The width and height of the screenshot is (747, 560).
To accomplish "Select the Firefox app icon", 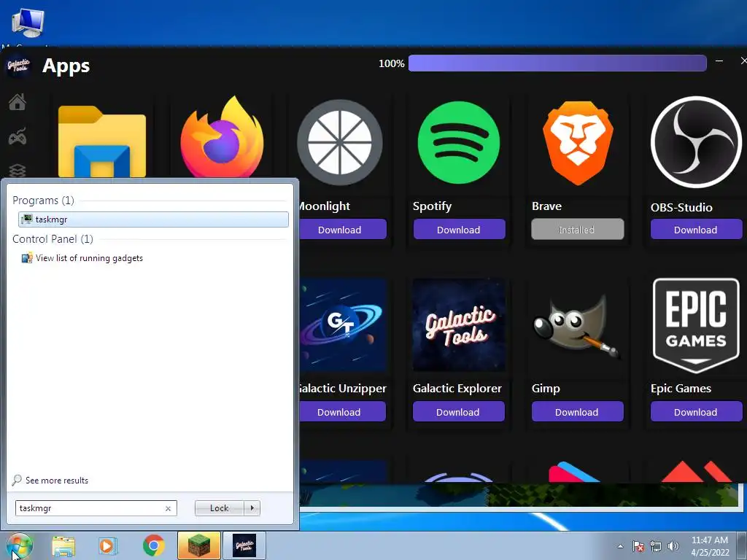I will point(222,137).
